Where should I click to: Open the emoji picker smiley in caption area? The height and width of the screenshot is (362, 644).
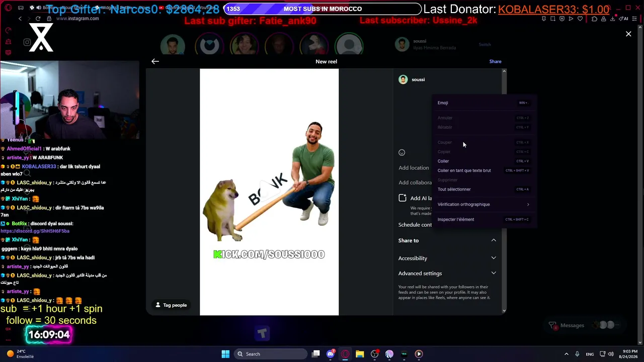[401, 152]
